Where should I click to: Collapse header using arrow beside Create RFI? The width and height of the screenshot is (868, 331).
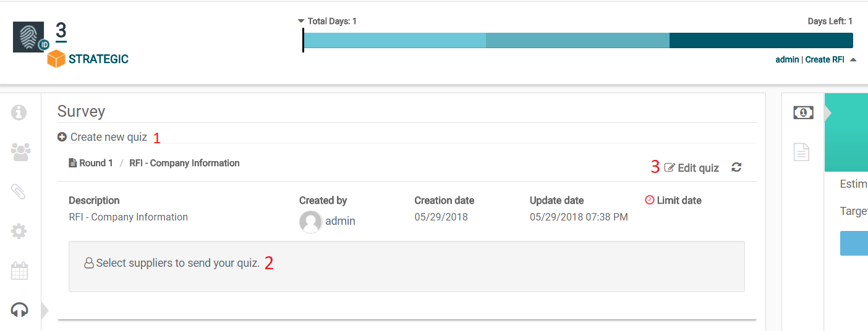[853, 60]
